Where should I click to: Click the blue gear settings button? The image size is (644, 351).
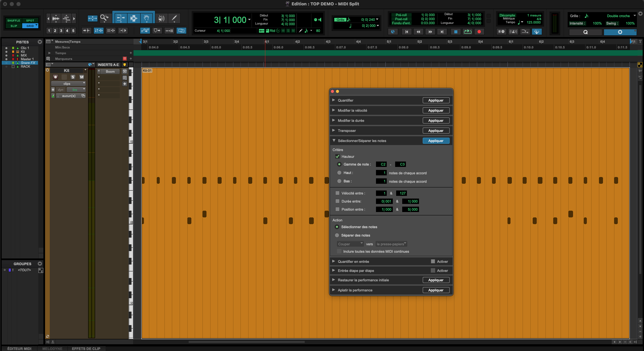pos(620,32)
